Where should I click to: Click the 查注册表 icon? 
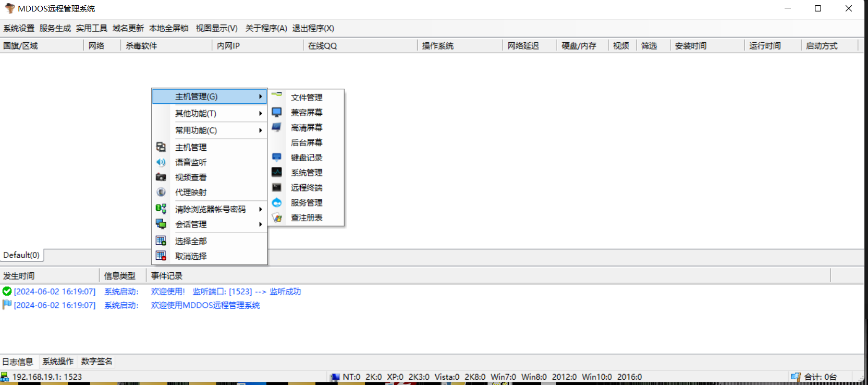click(x=277, y=218)
